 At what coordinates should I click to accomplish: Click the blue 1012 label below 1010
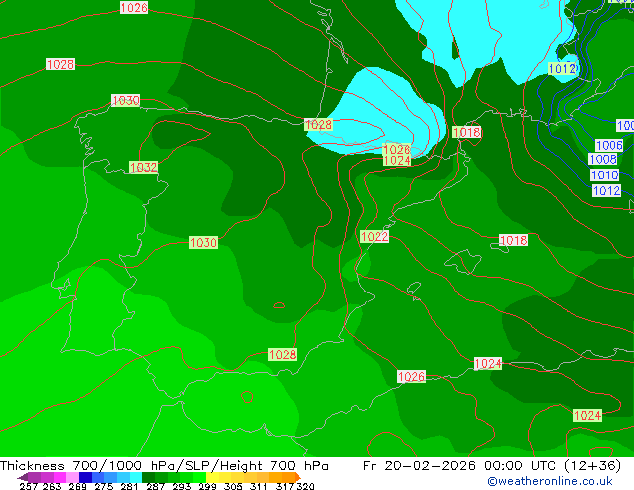[x=607, y=190]
